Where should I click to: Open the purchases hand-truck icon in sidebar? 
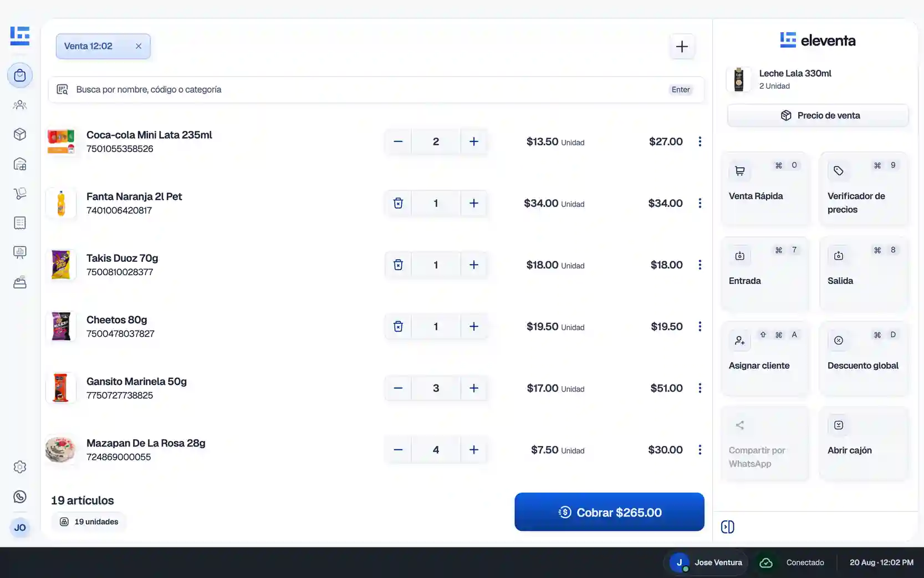click(20, 194)
